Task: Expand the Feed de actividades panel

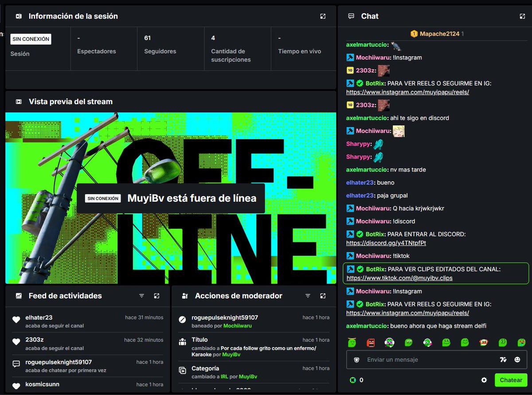Action: click(156, 296)
